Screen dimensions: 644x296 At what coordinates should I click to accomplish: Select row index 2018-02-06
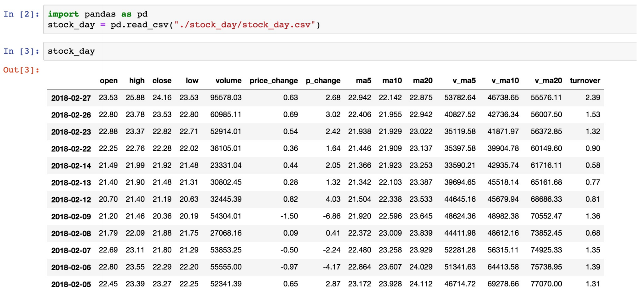[x=71, y=268]
